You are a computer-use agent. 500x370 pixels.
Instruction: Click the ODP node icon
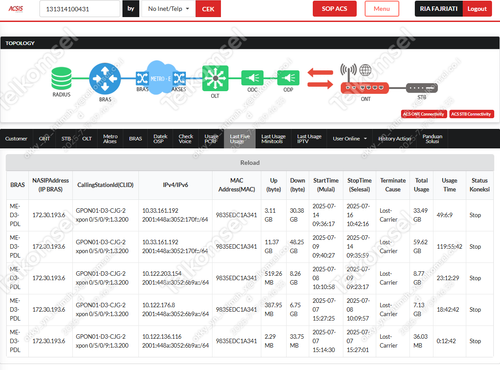coord(288,78)
